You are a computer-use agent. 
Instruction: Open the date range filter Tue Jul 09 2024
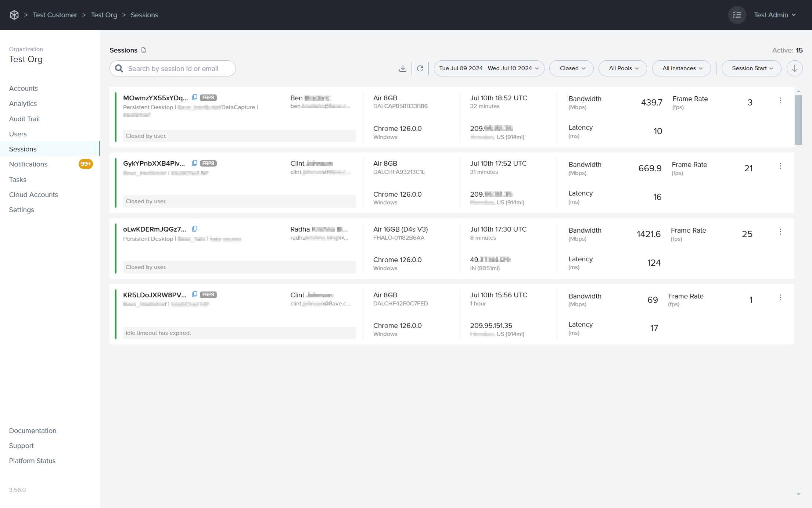pyautogui.click(x=488, y=68)
